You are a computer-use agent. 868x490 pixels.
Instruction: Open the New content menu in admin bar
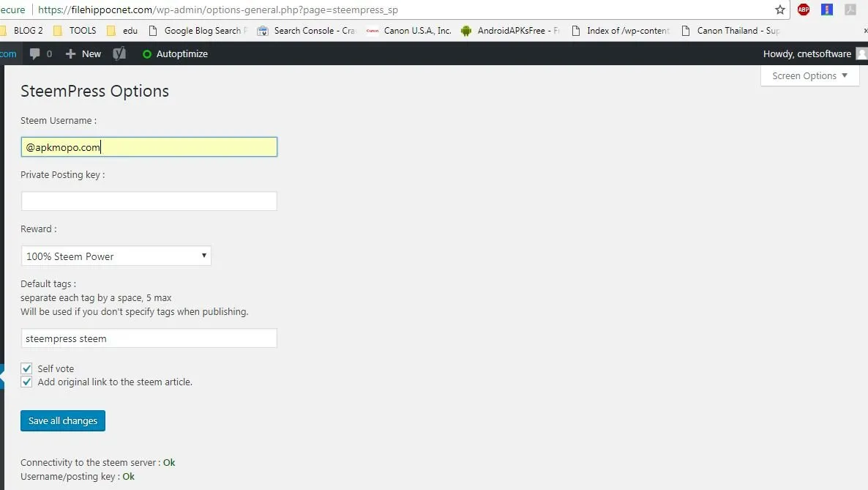pos(83,53)
